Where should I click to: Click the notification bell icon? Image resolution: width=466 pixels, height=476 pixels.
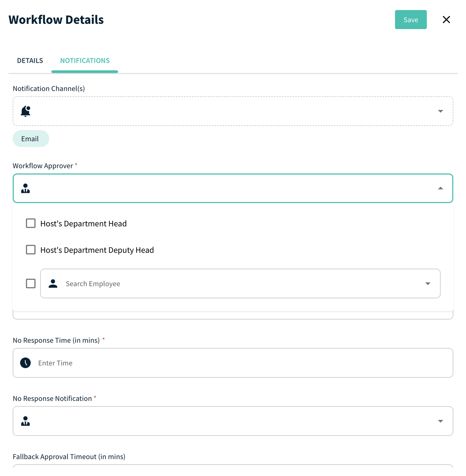tap(26, 111)
